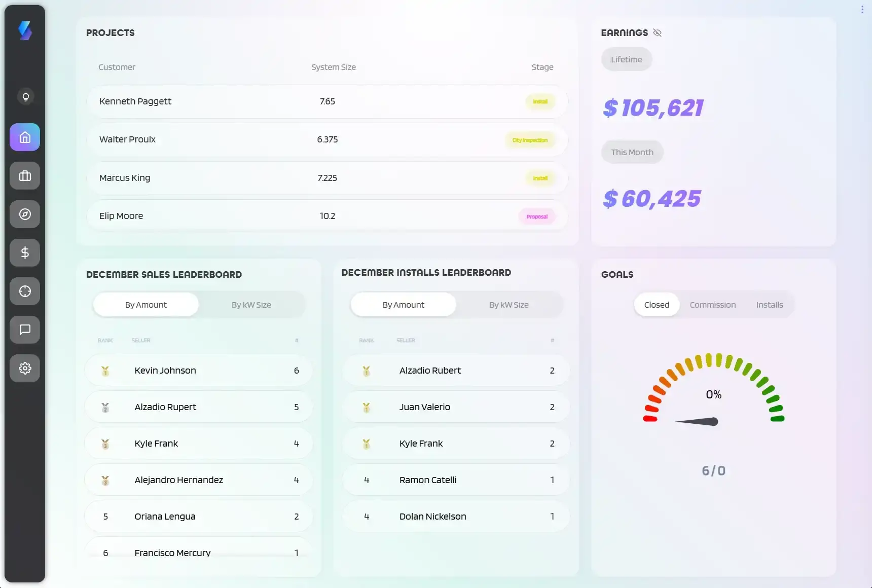Click Alzadio Rupert's silver medal icon
Screen dimensions: 872x588
[105, 408]
